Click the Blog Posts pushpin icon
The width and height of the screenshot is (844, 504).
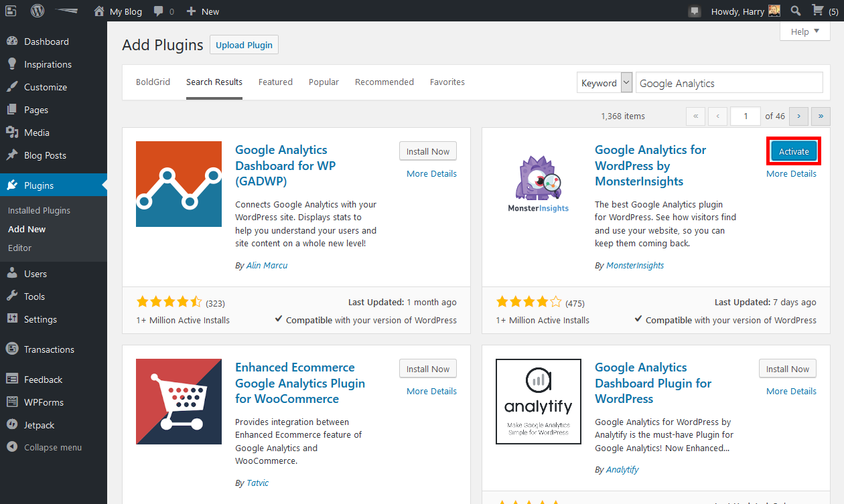[x=12, y=155]
